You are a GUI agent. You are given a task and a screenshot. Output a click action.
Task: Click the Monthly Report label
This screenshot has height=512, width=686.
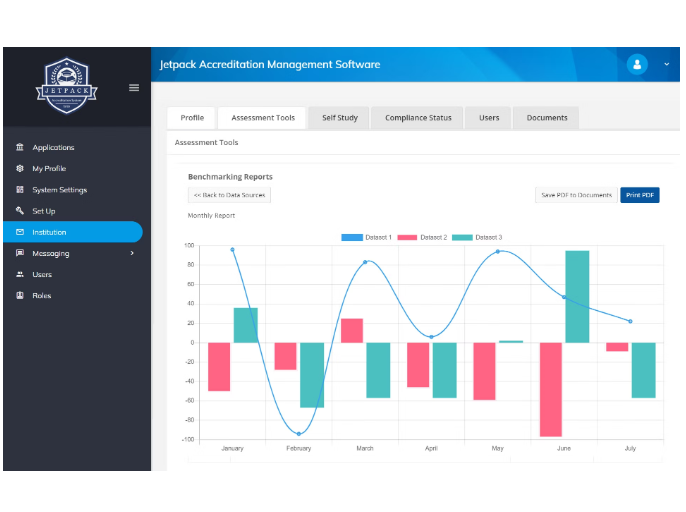point(211,215)
